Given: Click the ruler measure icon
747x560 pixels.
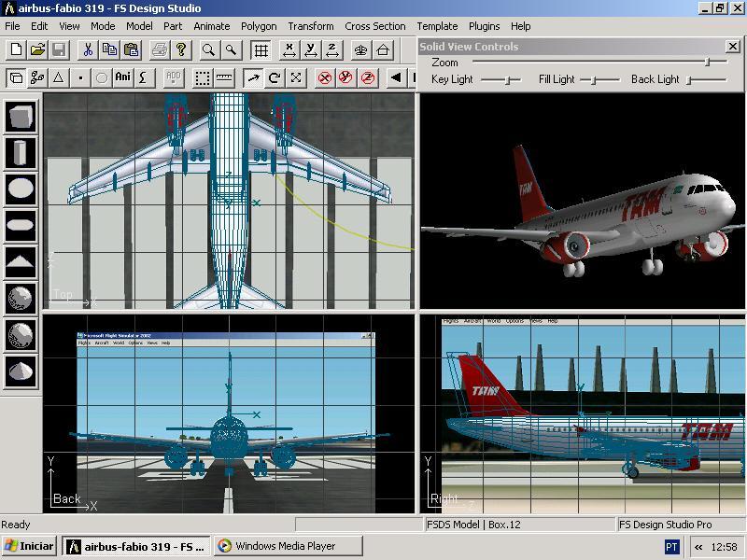Looking at the screenshot, I should pos(224,77).
